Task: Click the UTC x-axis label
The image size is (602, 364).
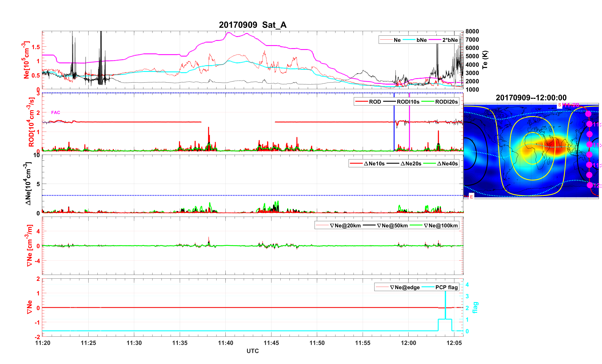Action: (252, 351)
